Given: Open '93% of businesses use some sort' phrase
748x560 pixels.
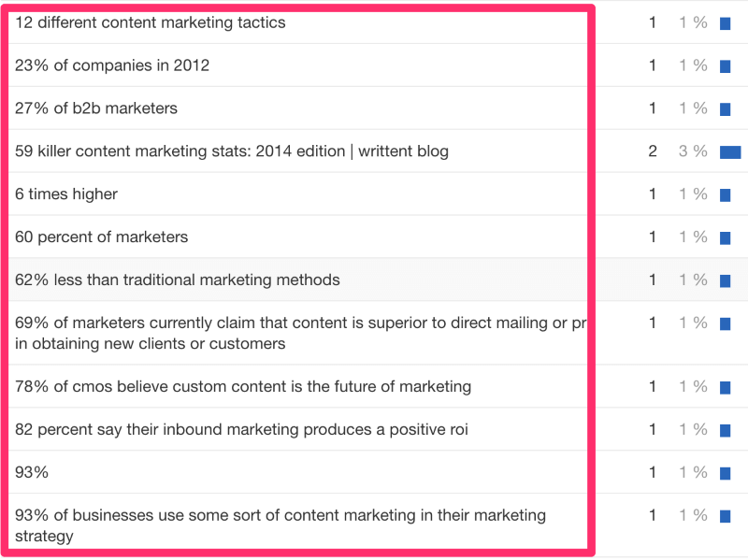Looking at the screenshot, I should 280,525.
